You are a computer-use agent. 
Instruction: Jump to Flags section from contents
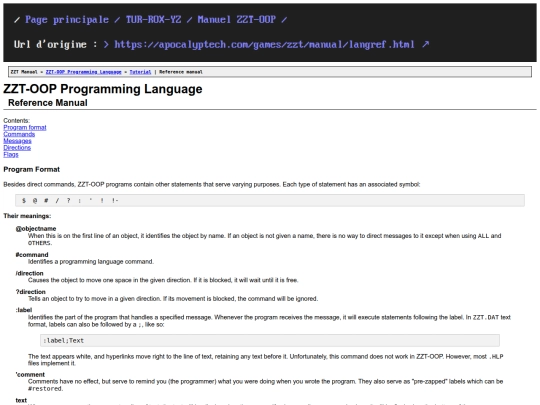11,155
